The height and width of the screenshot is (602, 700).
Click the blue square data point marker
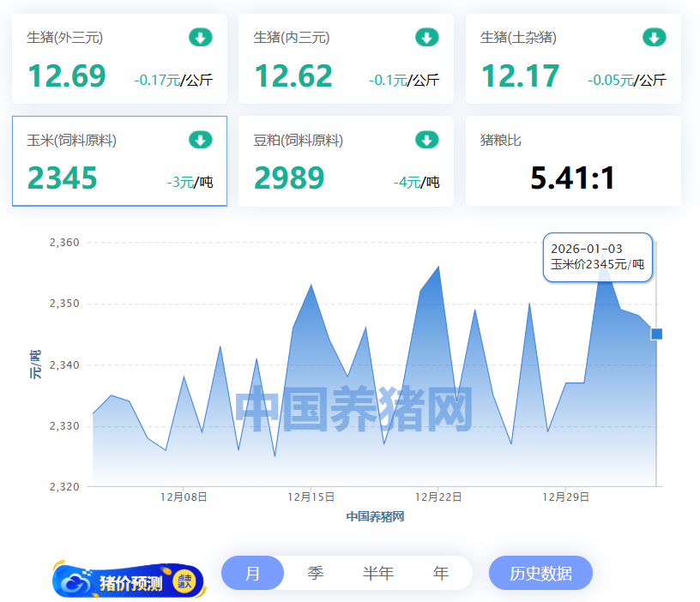(x=656, y=334)
